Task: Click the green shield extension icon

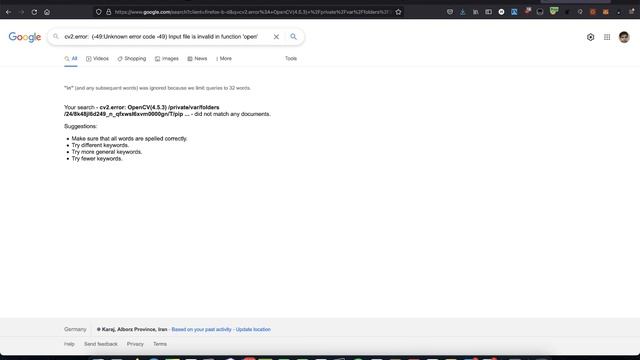Action: 553,11
